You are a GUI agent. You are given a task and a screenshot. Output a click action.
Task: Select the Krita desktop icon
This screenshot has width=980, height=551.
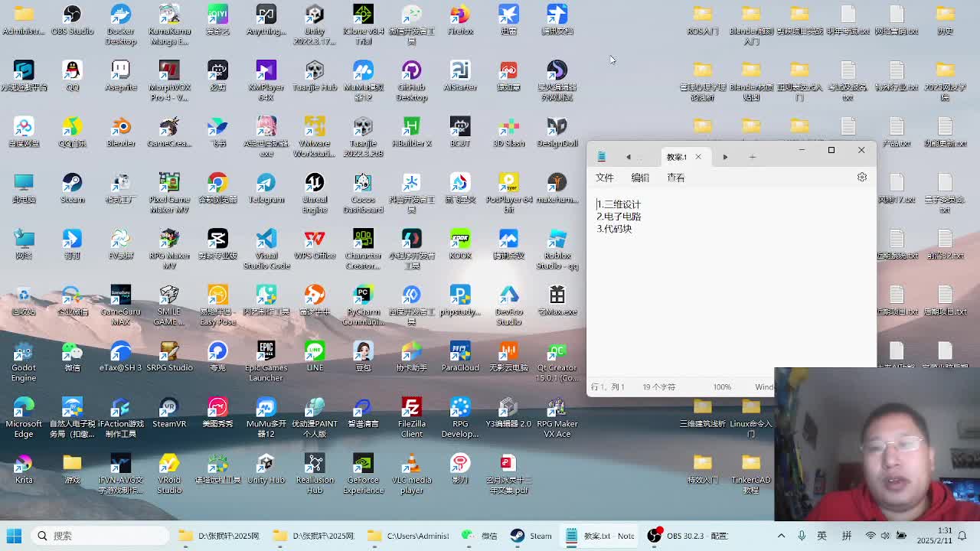point(24,469)
